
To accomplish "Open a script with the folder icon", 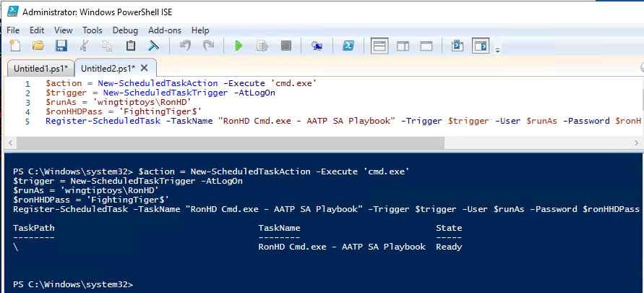I will point(38,46).
